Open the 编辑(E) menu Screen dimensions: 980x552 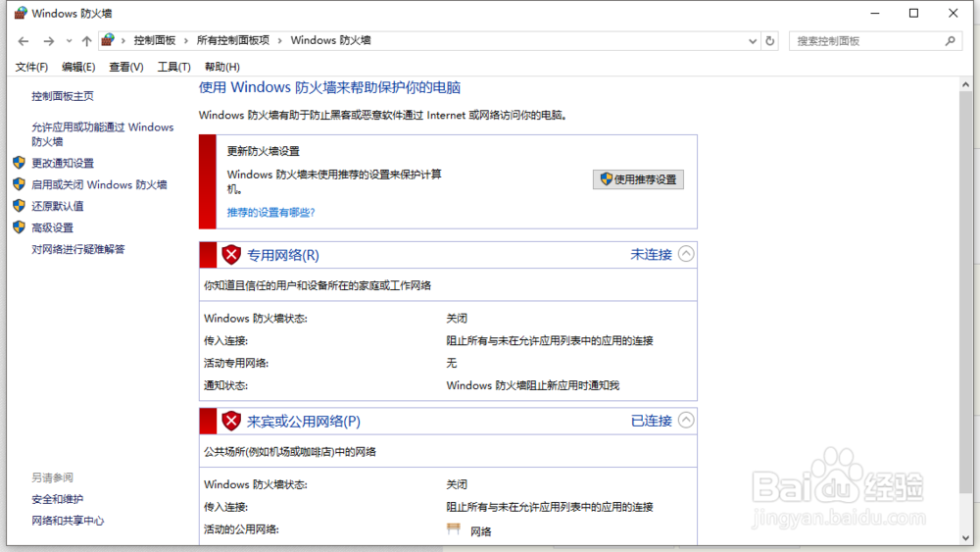click(78, 67)
